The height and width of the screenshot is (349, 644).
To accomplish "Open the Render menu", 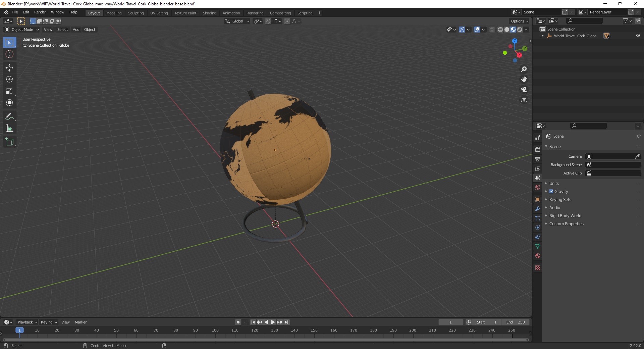I will click(40, 12).
